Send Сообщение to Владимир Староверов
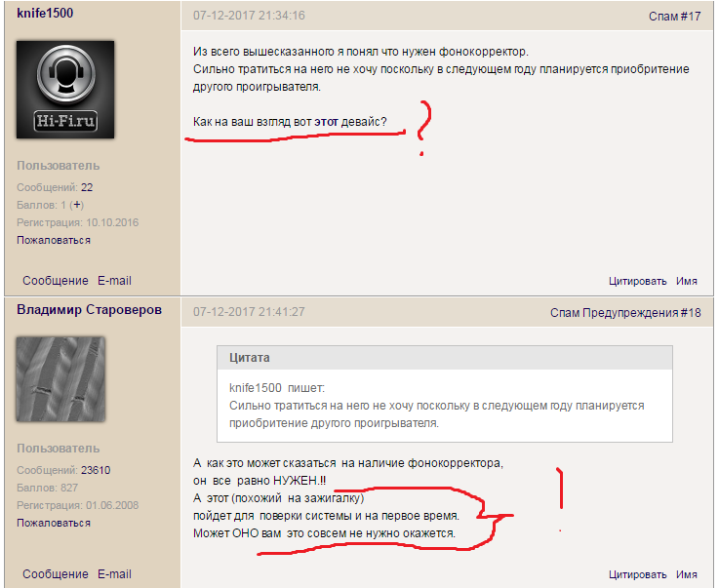This screenshot has height=588, width=719. (x=56, y=574)
